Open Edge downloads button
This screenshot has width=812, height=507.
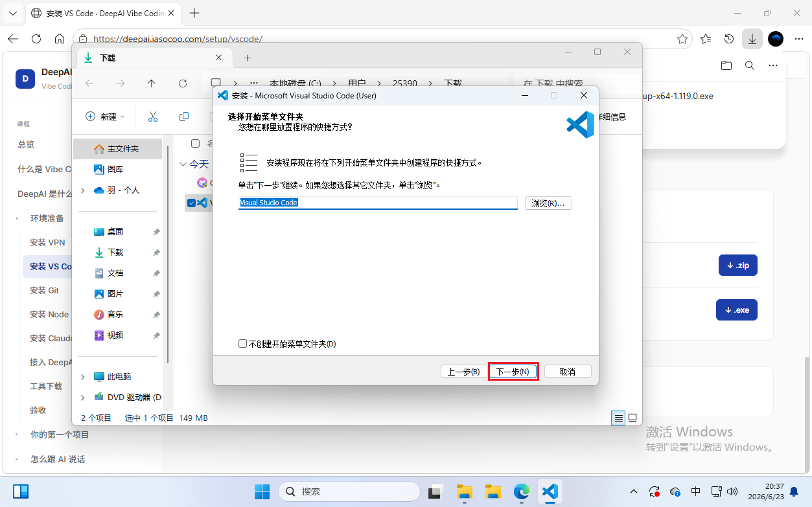click(x=752, y=39)
